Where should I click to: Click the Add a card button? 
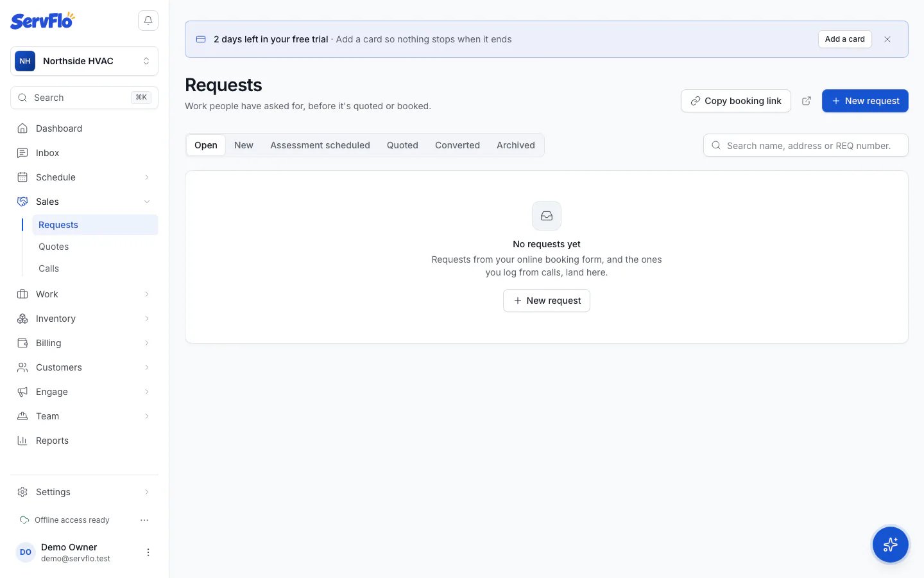click(845, 39)
